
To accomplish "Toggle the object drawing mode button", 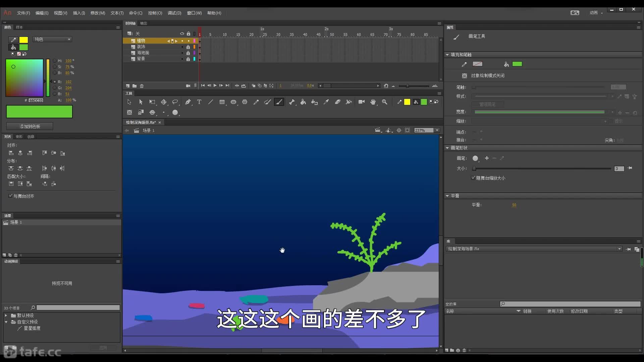I will [465, 76].
